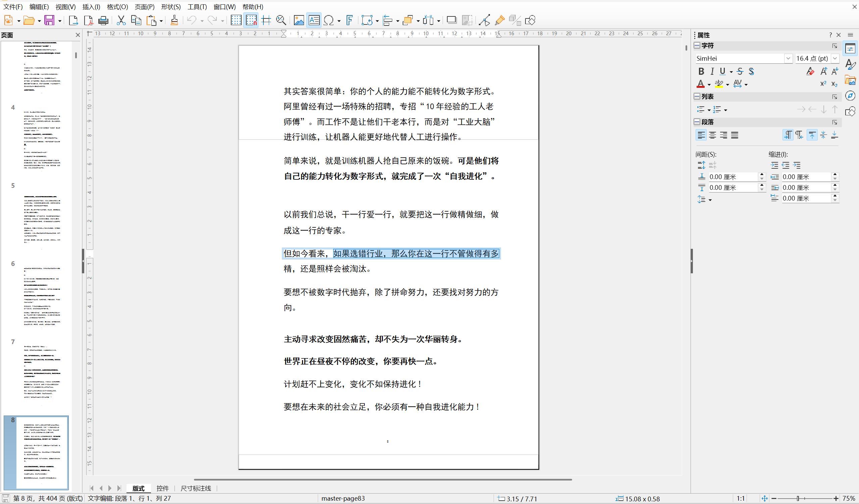859x504 pixels.
Task: Undo last action
Action: [x=192, y=20]
